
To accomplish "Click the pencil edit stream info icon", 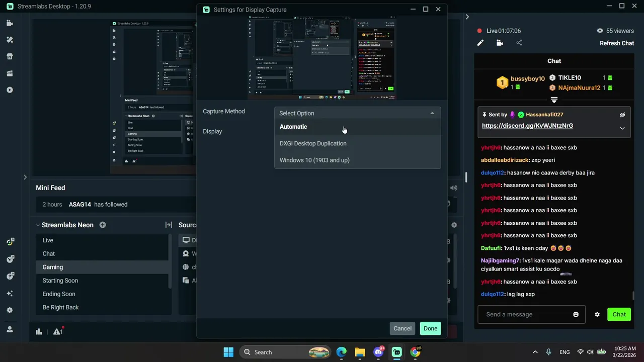I will click(480, 43).
